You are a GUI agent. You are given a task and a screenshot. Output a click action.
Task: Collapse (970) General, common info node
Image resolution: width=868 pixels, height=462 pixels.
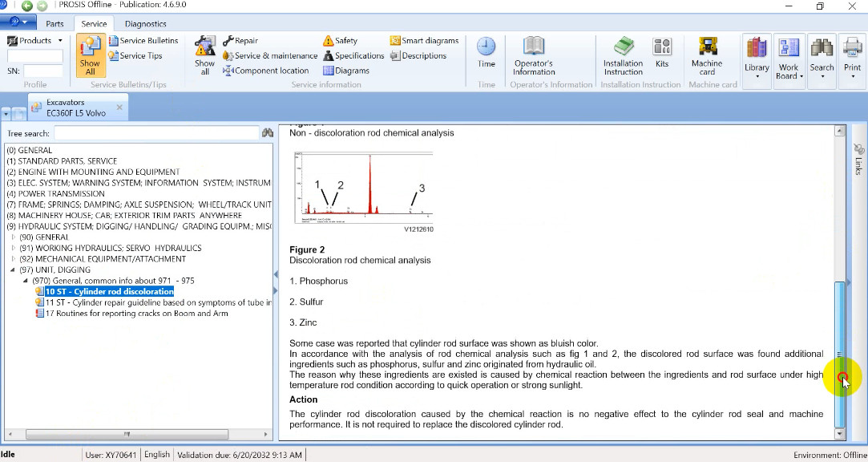coord(26,281)
